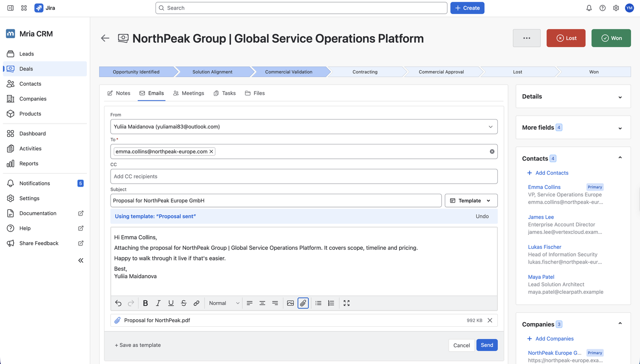
Task: Insert a numbered list
Action: [331, 303]
